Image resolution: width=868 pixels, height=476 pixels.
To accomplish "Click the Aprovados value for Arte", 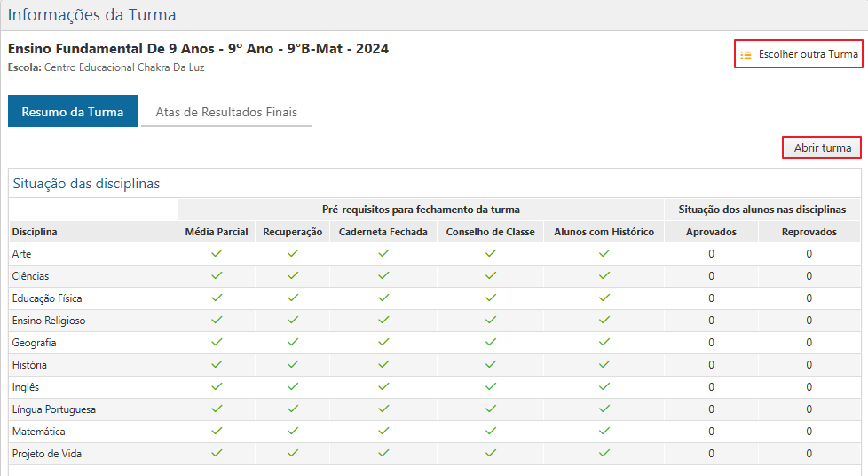I will pyautogui.click(x=711, y=254).
